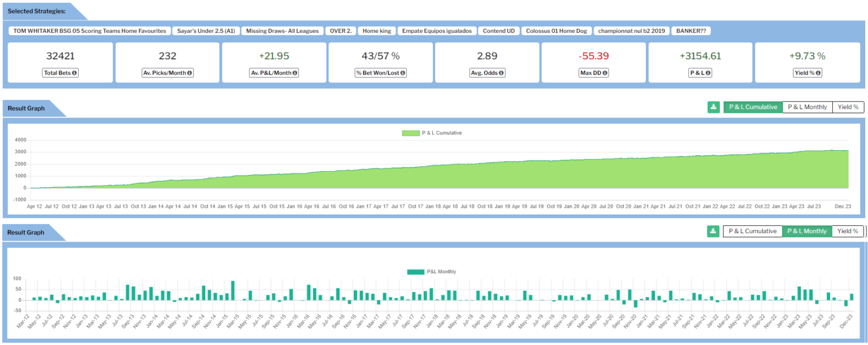Image resolution: width=868 pixels, height=345 pixels.
Task: Select the Colossus 01 Home Dog strategy
Action: 555,31
